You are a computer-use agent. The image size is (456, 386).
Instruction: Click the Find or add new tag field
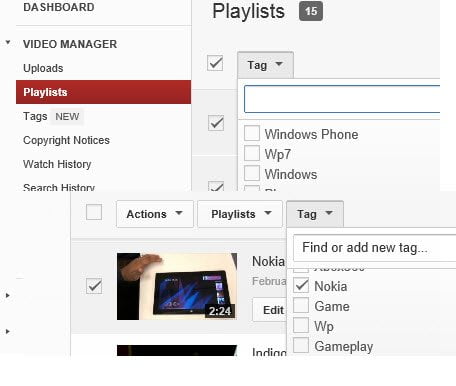375,248
